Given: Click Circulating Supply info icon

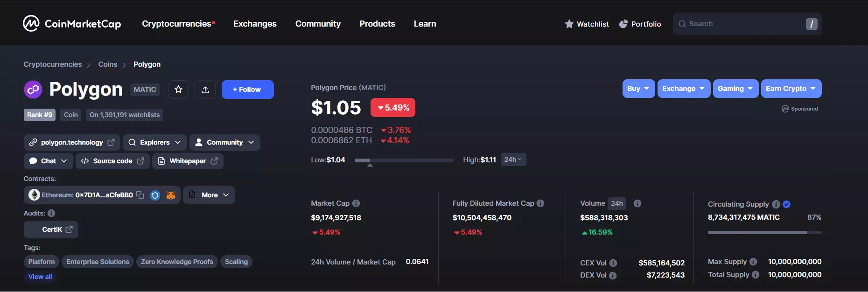Looking at the screenshot, I should pyautogui.click(x=776, y=204).
